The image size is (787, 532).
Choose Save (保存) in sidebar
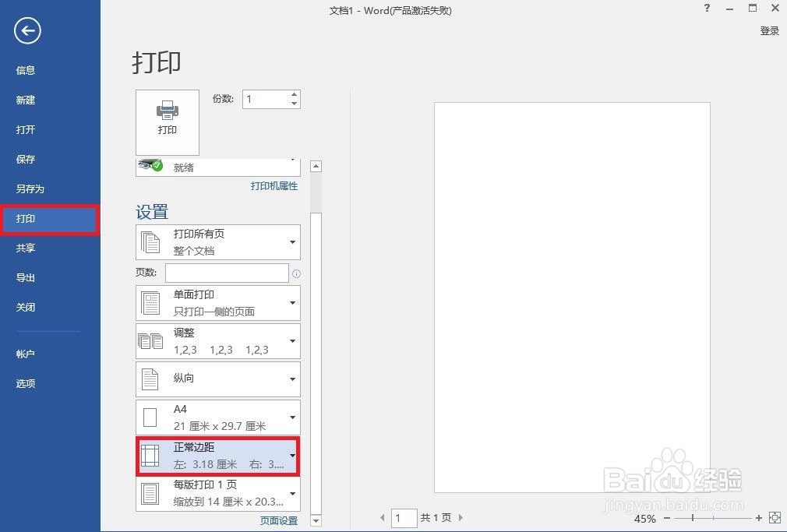pos(26,159)
